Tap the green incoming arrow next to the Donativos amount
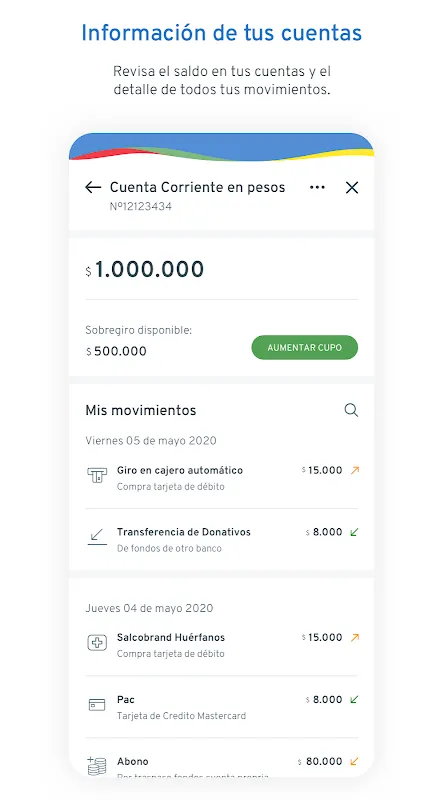 [x=355, y=532]
